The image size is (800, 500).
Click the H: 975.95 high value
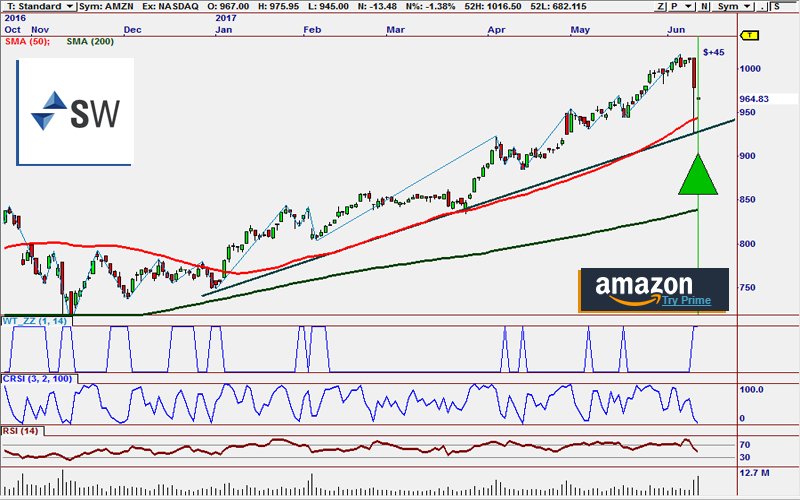pyautogui.click(x=279, y=6)
